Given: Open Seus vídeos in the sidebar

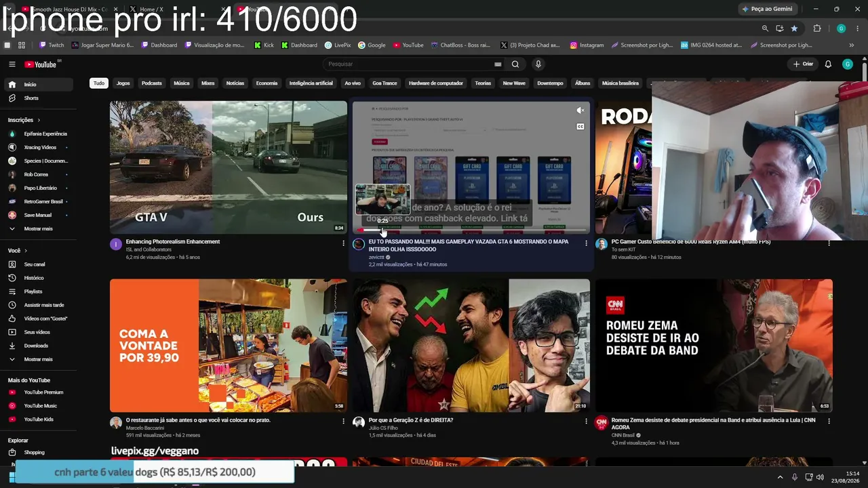Looking at the screenshot, I should (39, 332).
